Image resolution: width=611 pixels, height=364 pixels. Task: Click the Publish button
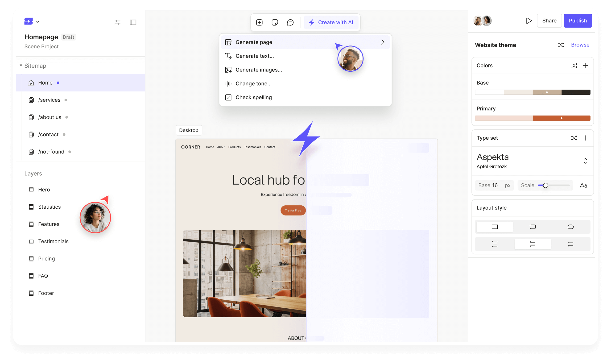click(578, 21)
